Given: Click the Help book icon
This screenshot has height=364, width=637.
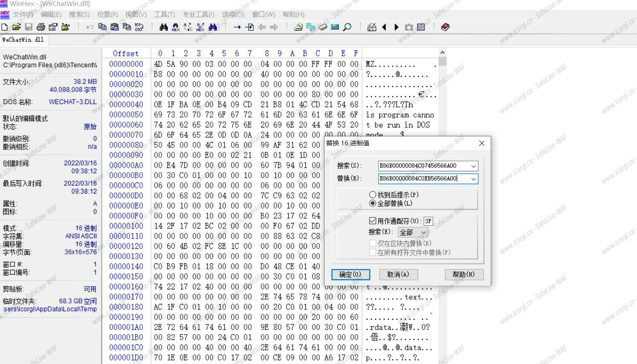Looking at the screenshot, I should coord(445,27).
